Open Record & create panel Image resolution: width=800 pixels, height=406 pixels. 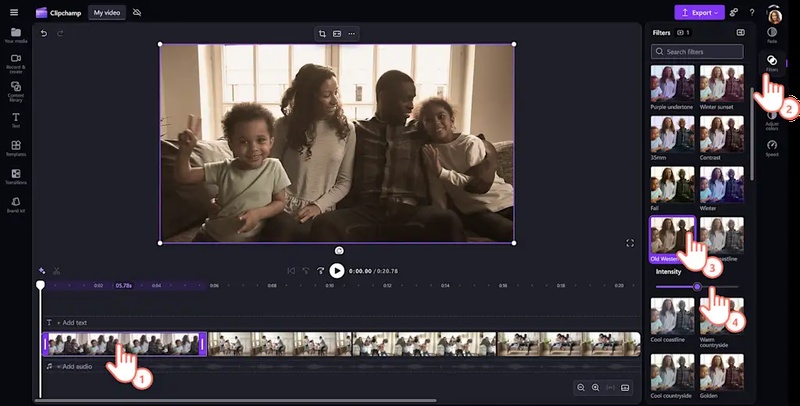click(x=15, y=64)
